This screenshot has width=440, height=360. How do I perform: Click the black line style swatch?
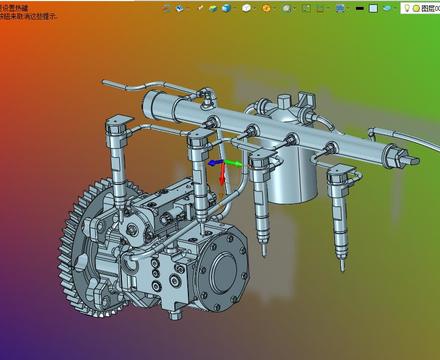pos(360,8)
